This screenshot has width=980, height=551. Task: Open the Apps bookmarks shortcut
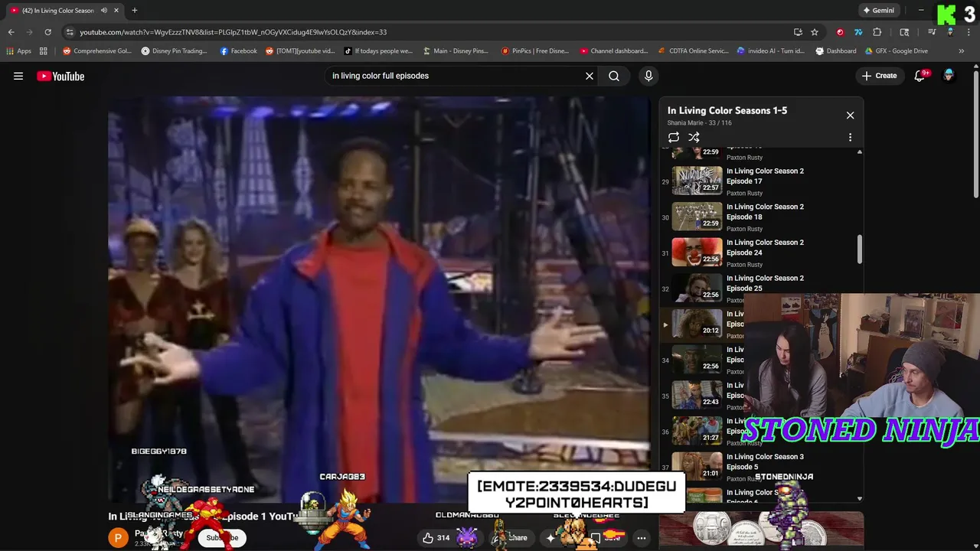tap(18, 51)
